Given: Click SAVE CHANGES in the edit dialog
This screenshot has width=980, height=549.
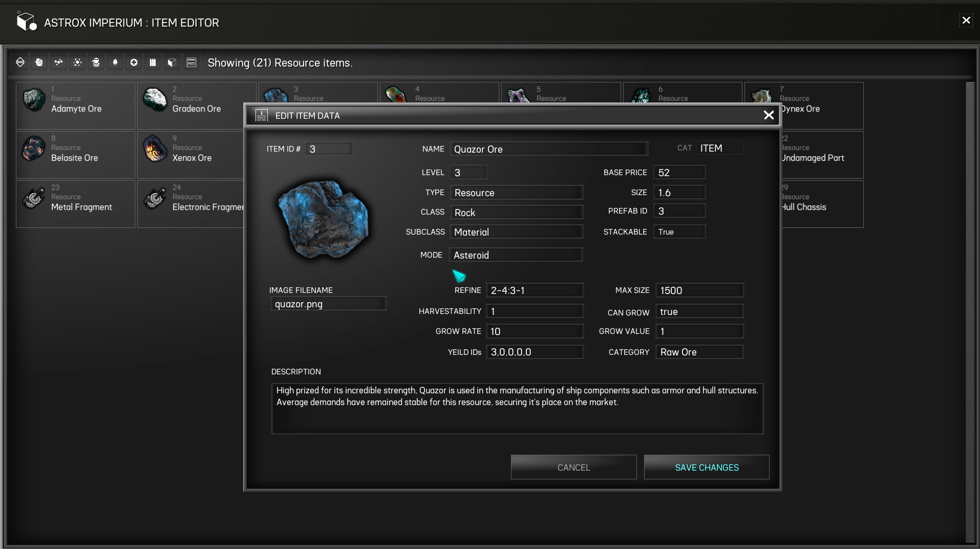Looking at the screenshot, I should [x=706, y=467].
